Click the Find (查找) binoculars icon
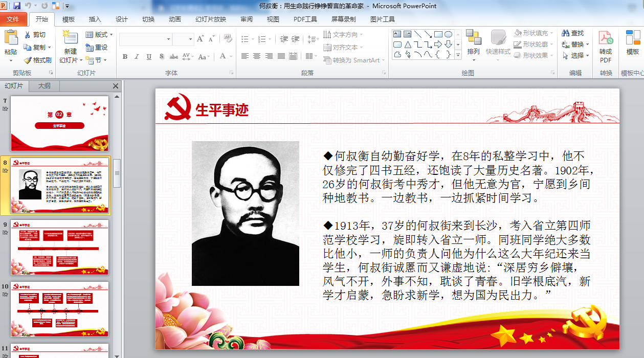Image resolution: width=644 pixels, height=358 pixels. pyautogui.click(x=565, y=33)
